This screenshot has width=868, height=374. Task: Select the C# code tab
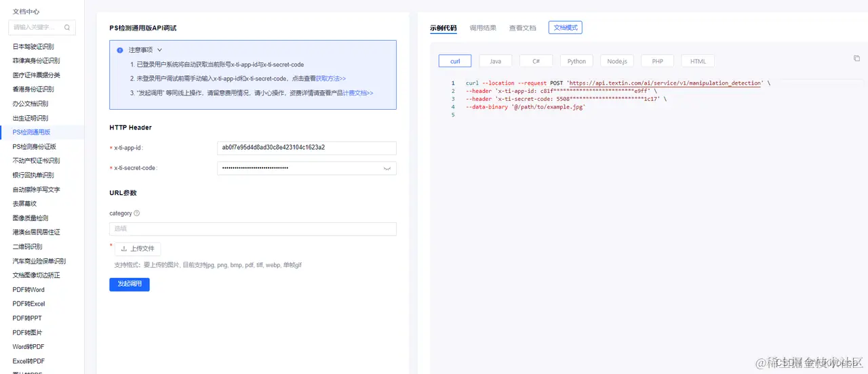point(536,61)
